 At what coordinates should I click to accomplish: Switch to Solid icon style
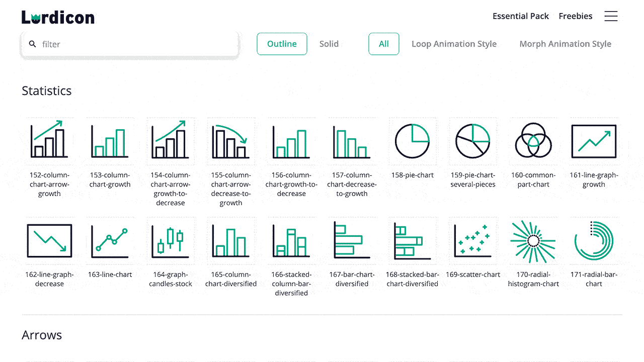(329, 44)
